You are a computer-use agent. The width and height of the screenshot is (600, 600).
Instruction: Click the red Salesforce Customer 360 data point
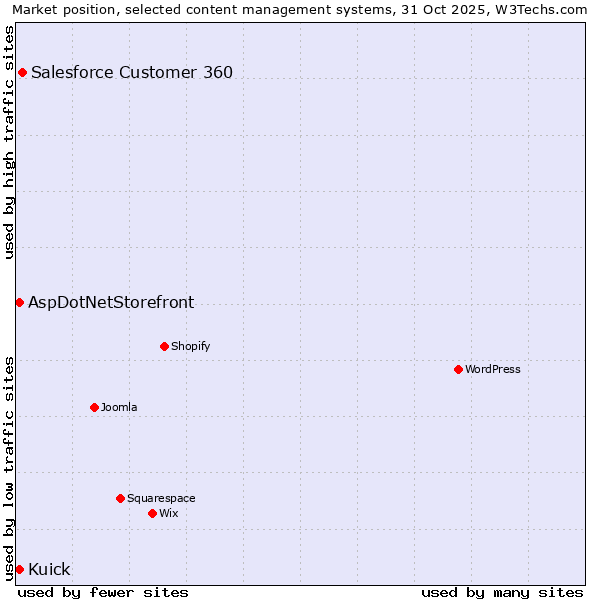click(22, 72)
